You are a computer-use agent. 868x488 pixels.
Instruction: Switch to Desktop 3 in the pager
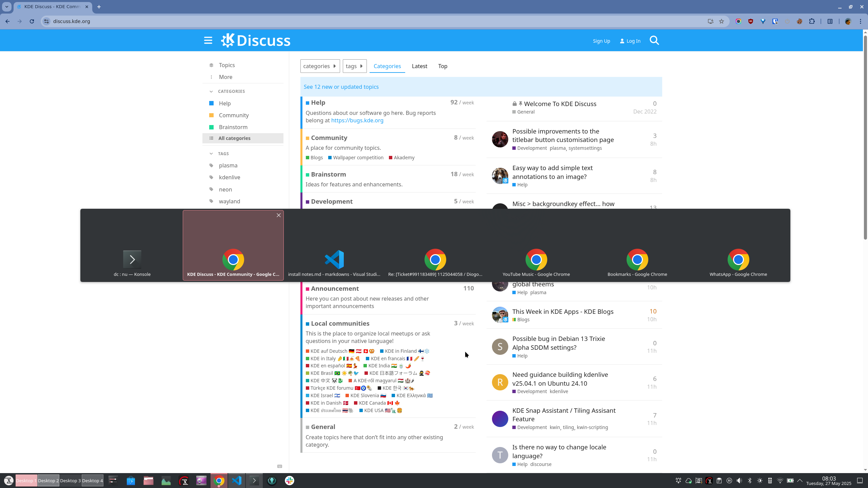point(70,481)
